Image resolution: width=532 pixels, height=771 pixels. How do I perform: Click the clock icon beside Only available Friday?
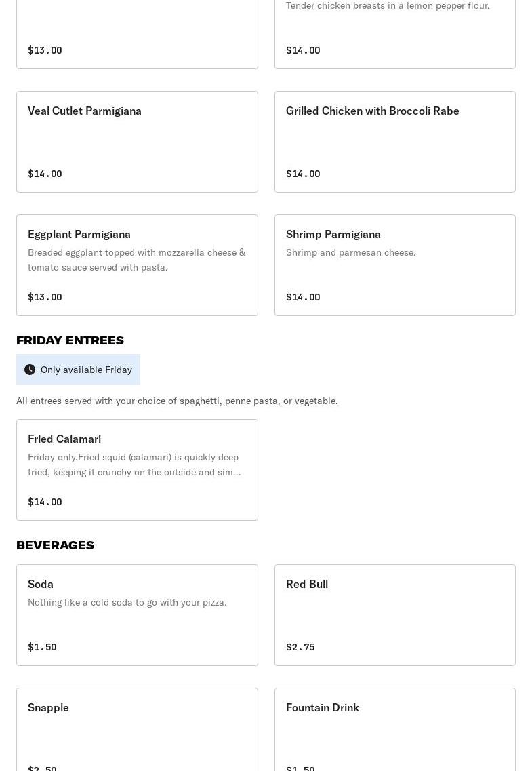30,370
